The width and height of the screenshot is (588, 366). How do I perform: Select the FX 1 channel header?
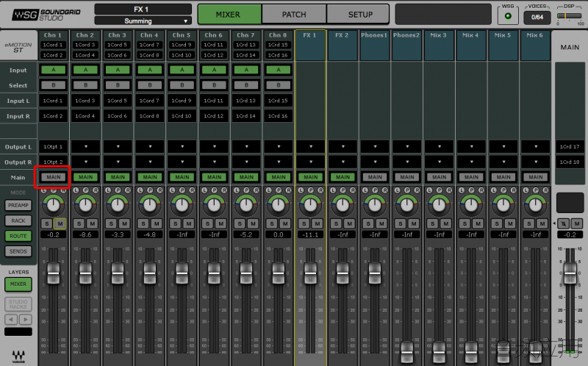click(x=310, y=46)
